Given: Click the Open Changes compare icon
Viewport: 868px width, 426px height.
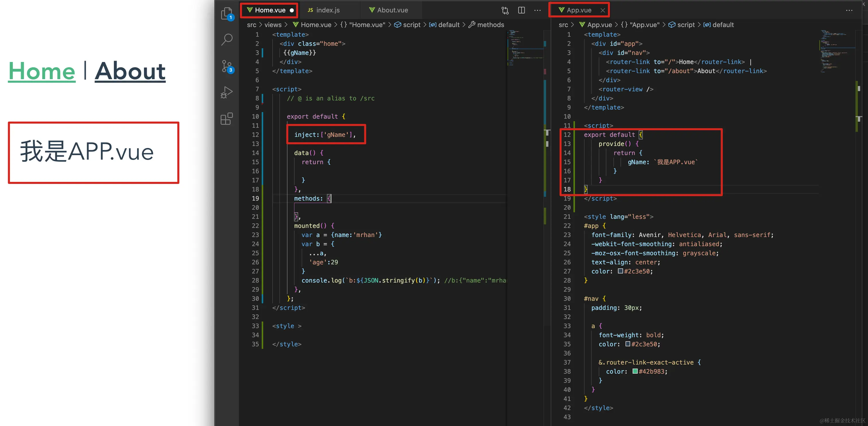Looking at the screenshot, I should (x=505, y=10).
